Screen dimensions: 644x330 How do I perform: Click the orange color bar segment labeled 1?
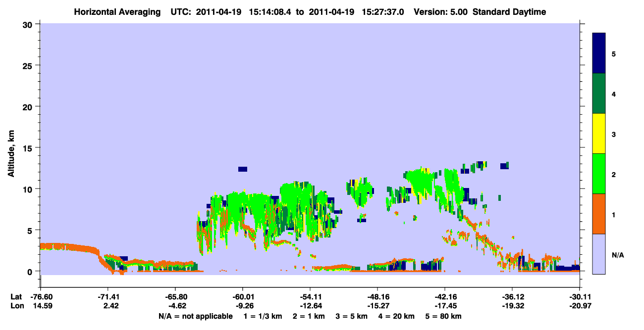(599, 214)
